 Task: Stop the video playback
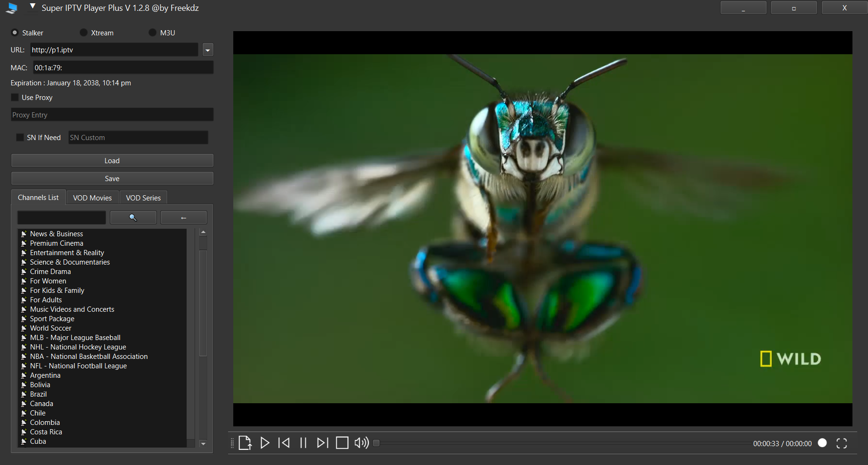tap(342, 443)
